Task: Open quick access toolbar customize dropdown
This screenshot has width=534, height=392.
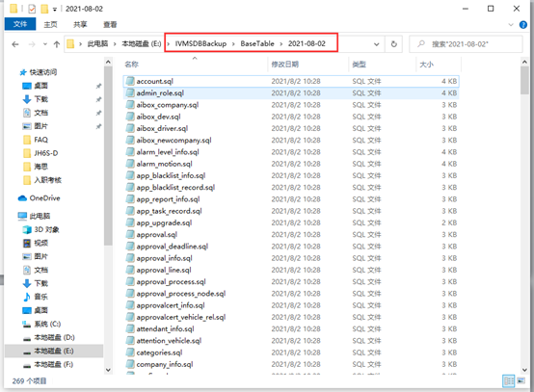Action: pyautogui.click(x=55, y=10)
